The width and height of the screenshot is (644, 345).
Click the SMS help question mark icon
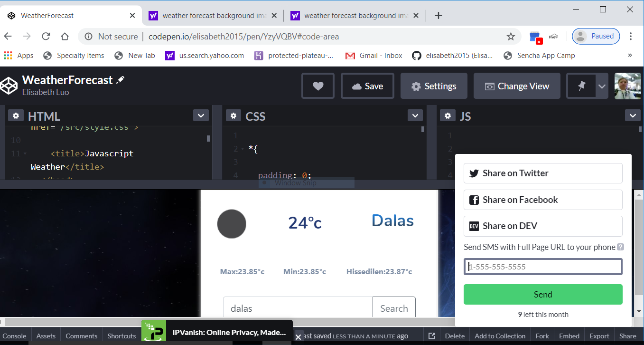click(x=620, y=247)
